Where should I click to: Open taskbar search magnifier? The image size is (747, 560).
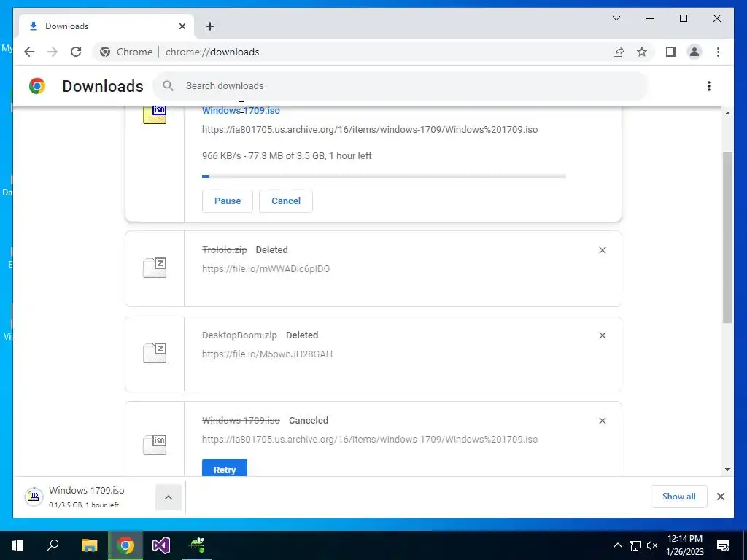point(53,545)
